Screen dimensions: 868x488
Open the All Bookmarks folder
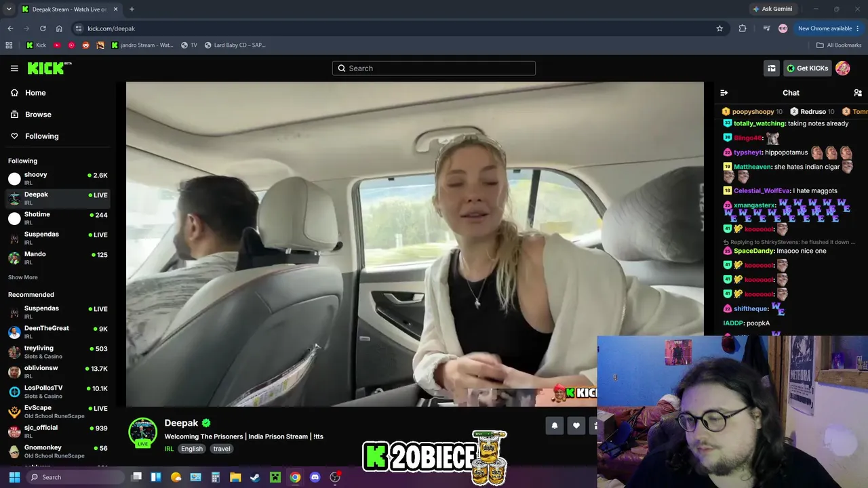(x=839, y=45)
